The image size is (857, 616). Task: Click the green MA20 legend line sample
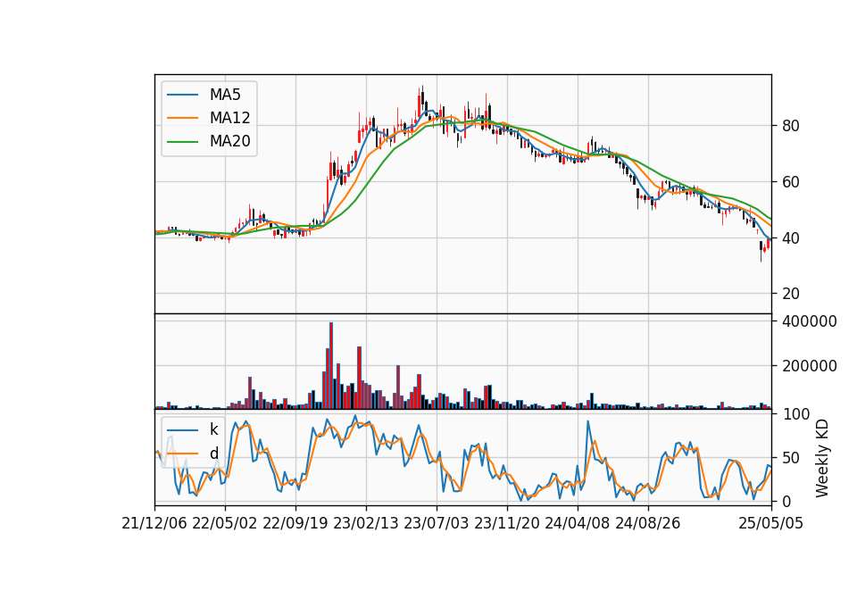(182, 142)
